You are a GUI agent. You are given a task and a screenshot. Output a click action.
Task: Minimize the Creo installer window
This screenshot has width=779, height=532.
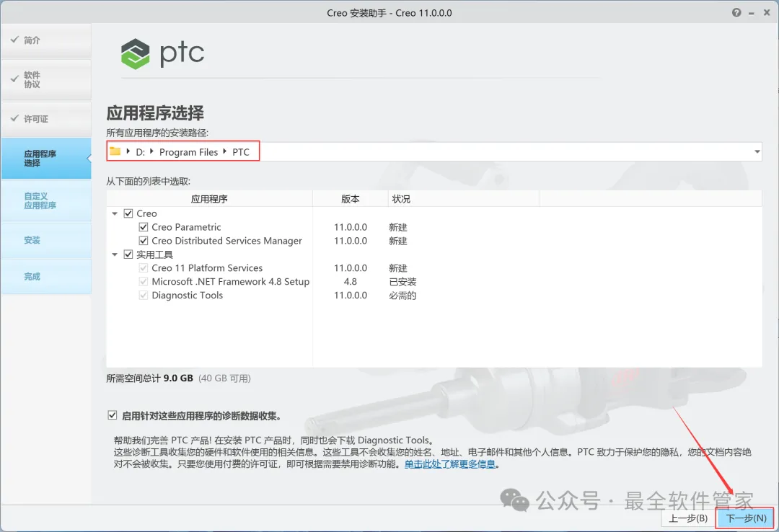[x=751, y=14]
